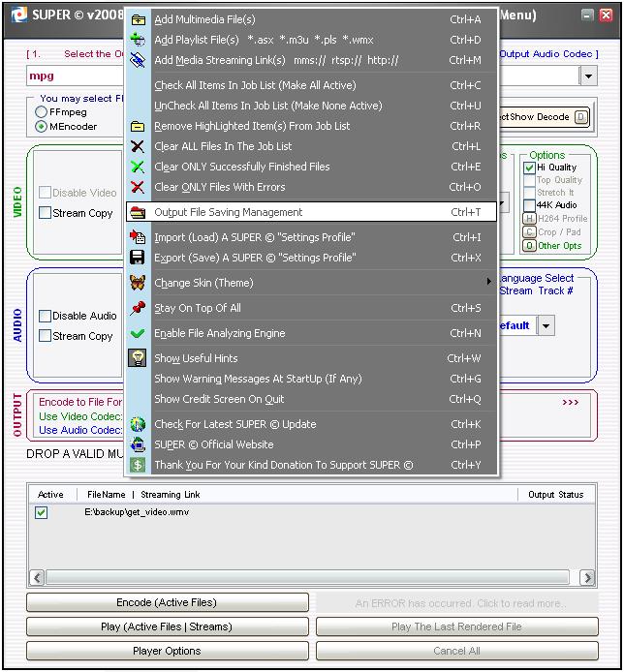
Task: Choose Clear ALL Files In The Job List
Action: tap(311, 146)
